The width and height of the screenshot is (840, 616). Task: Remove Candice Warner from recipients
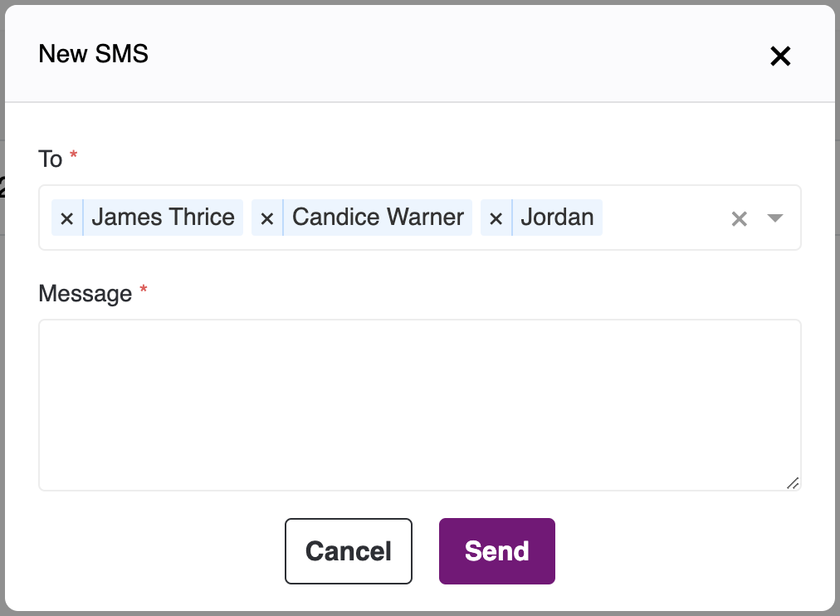point(267,218)
